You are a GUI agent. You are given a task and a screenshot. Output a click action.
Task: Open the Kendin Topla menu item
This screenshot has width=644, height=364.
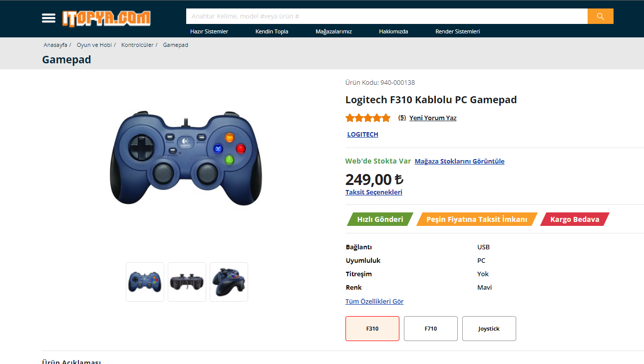pos(272,31)
